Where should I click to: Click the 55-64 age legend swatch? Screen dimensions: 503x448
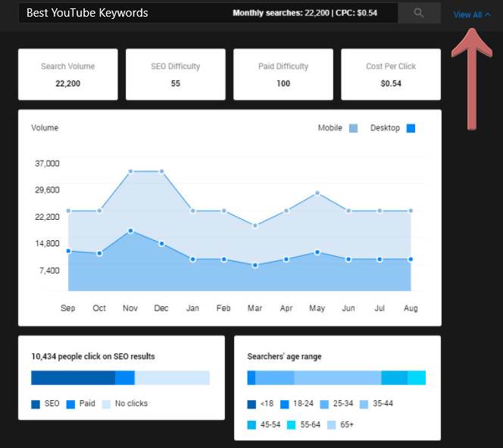(291, 425)
